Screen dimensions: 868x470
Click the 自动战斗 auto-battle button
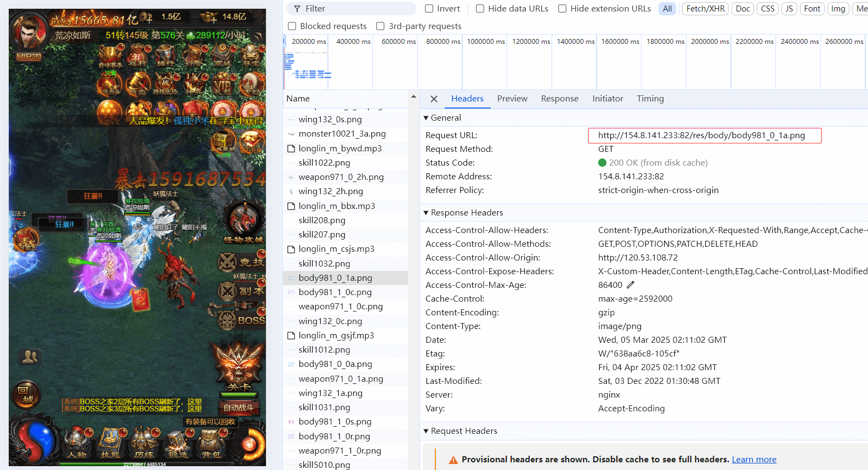239,407
